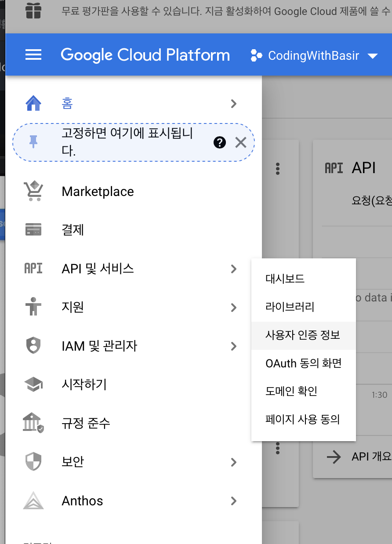The width and height of the screenshot is (392, 544).
Task: Dismiss the pin hint with the X
Action: point(241,142)
